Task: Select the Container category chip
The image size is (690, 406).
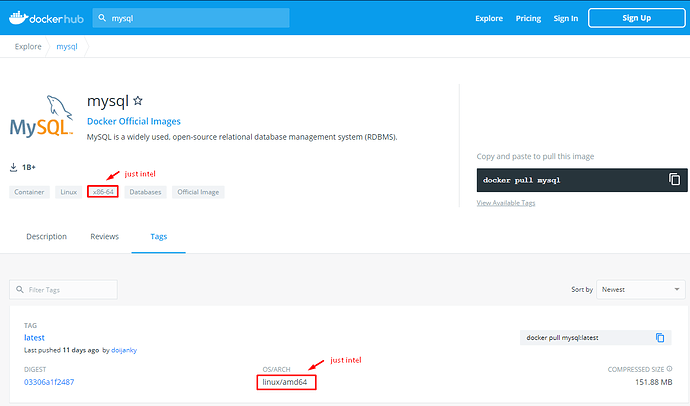Action: [29, 192]
